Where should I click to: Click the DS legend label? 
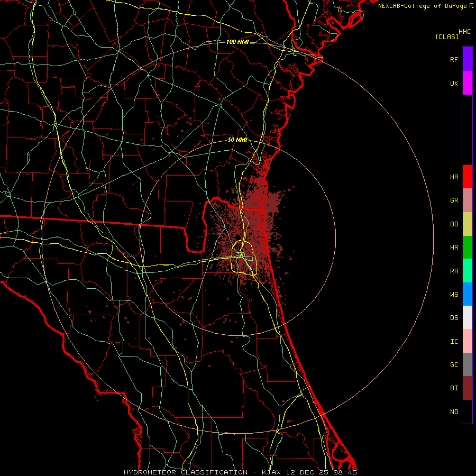(454, 318)
